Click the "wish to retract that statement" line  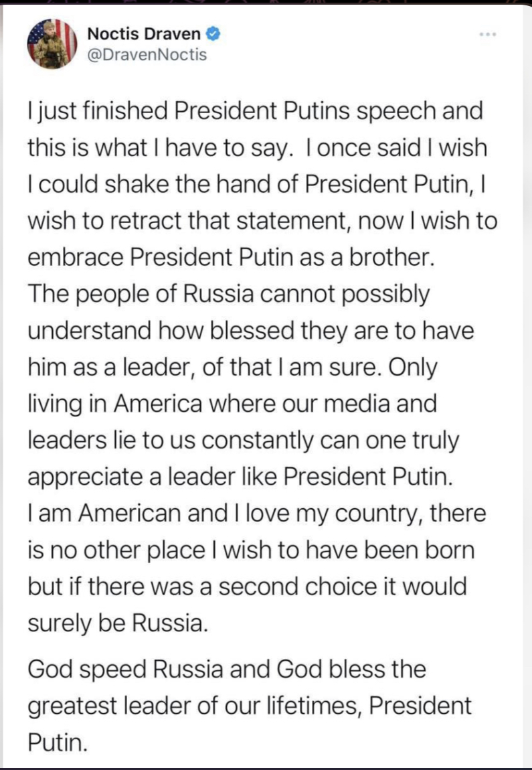pyautogui.click(x=262, y=221)
